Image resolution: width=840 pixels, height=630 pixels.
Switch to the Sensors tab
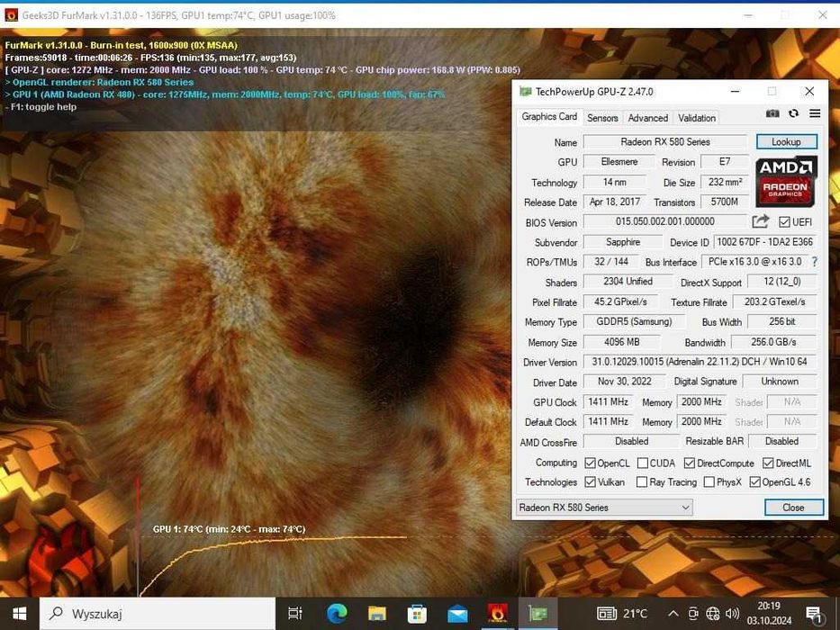602,118
